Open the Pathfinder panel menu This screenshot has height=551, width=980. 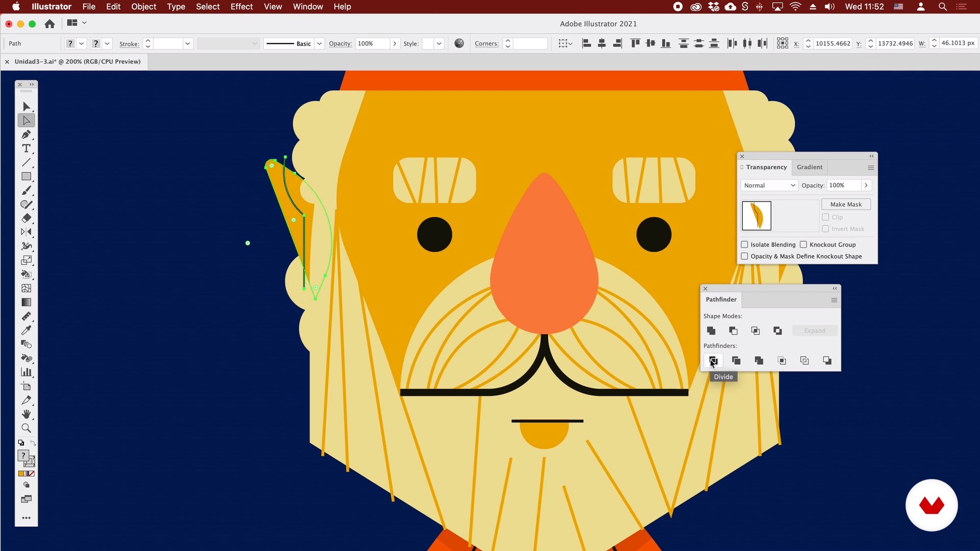834,300
